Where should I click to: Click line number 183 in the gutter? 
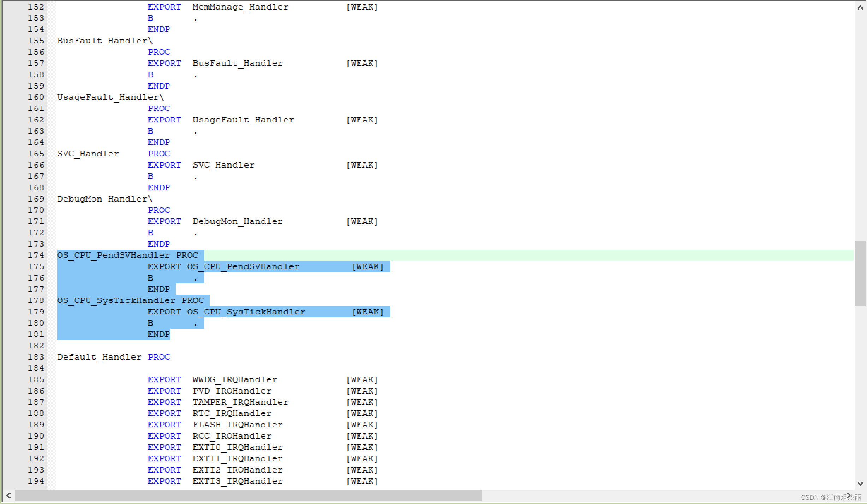36,357
